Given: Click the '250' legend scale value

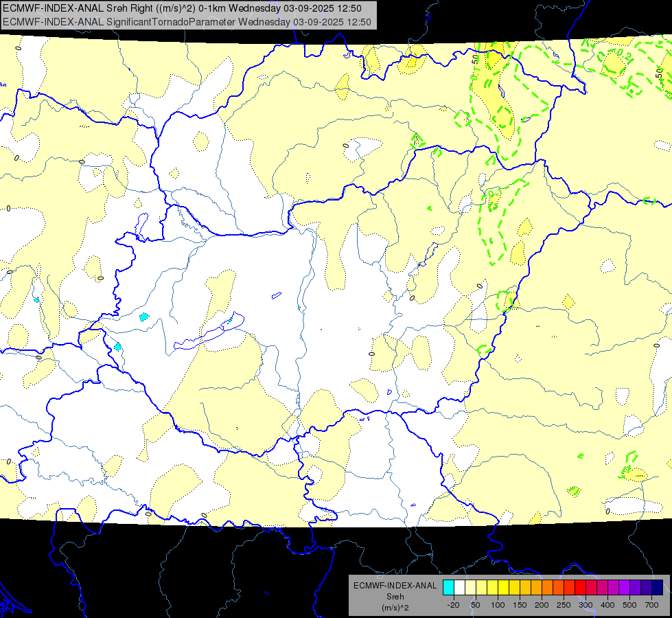Looking at the screenshot, I should tap(564, 605).
